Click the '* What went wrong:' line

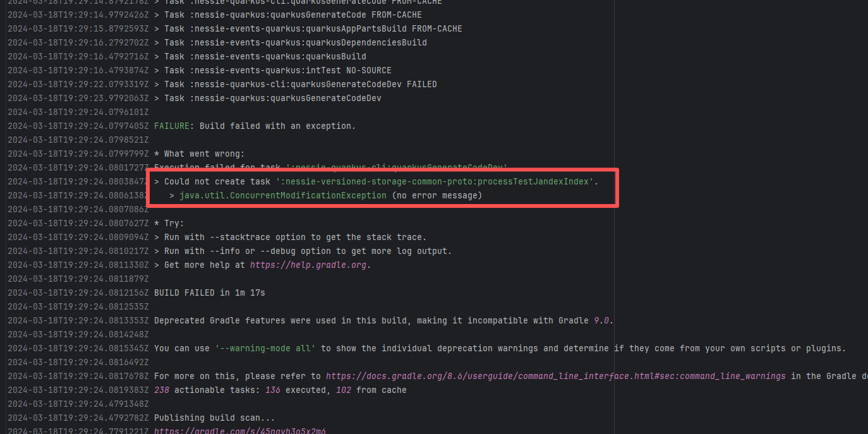[199, 154]
